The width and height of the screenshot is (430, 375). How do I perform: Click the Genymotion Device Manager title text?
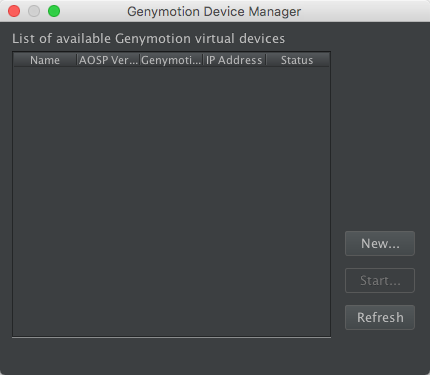point(214,12)
